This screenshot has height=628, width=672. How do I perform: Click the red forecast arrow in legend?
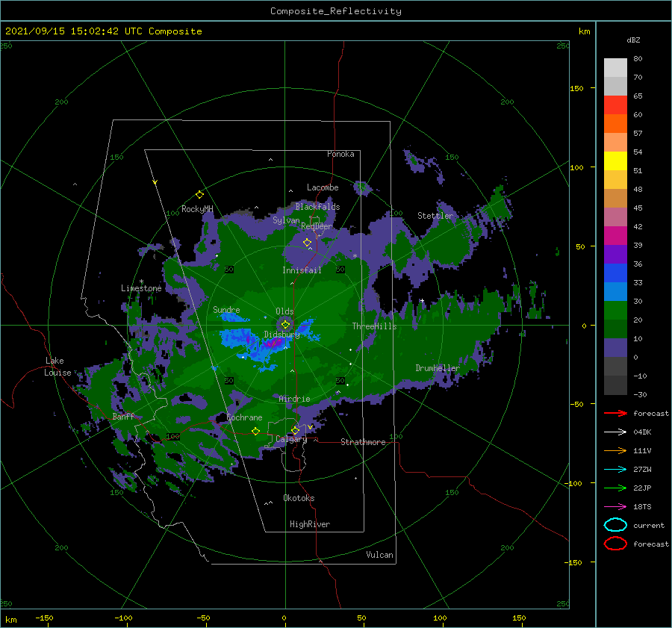pyautogui.click(x=615, y=413)
